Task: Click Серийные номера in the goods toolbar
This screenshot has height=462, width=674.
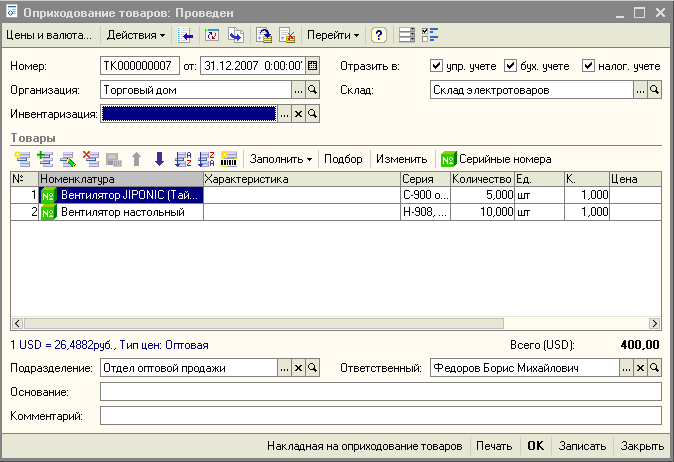Action: click(496, 159)
